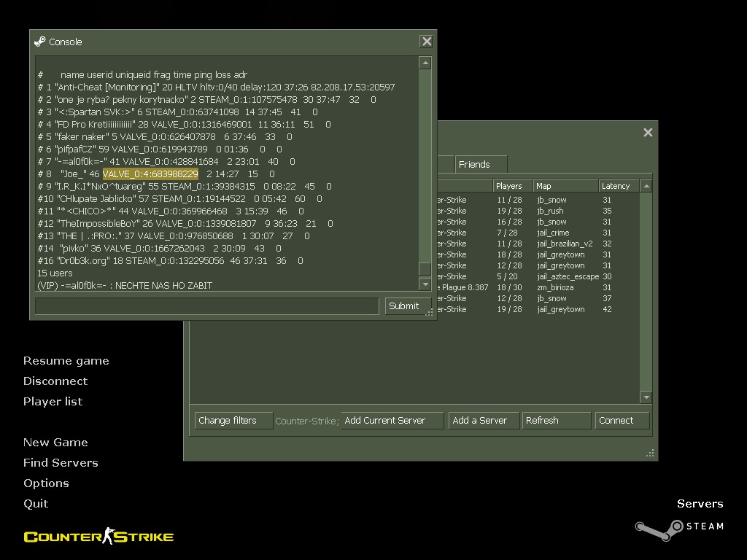Select the jail_brazilian_v2 server row

538,244
